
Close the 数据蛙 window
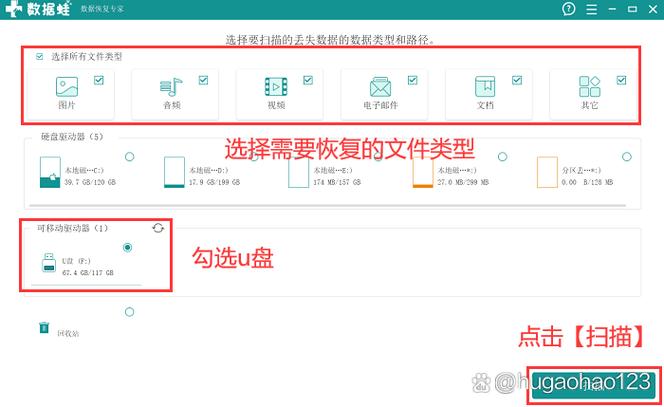pos(653,9)
